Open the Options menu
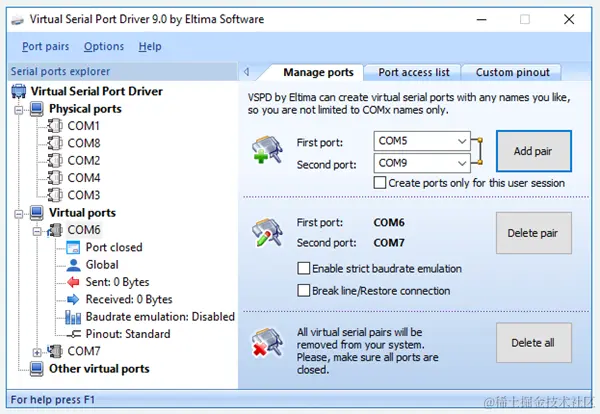Image resolution: width=600 pixels, height=414 pixels. pyautogui.click(x=104, y=47)
